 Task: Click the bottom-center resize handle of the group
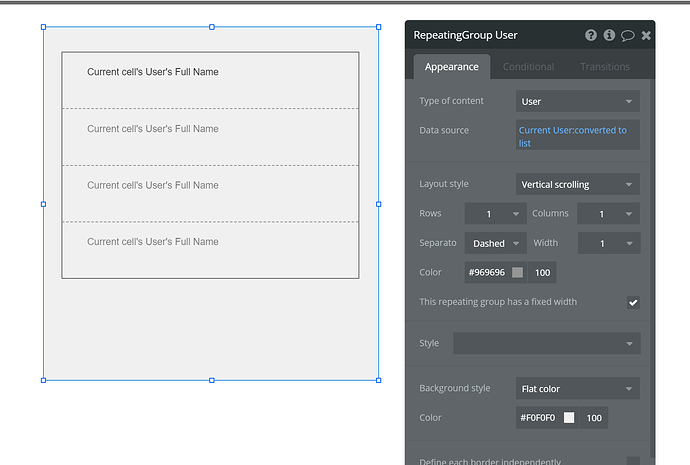pyautogui.click(x=212, y=380)
